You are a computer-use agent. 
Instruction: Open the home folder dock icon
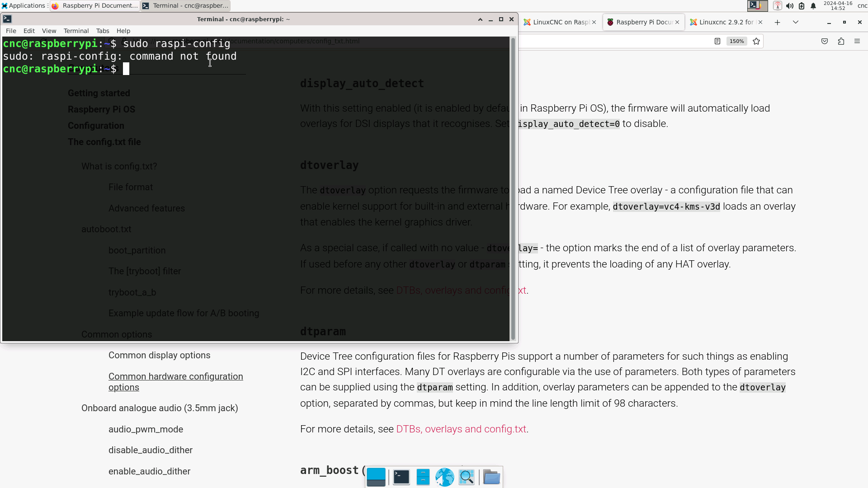(491, 477)
